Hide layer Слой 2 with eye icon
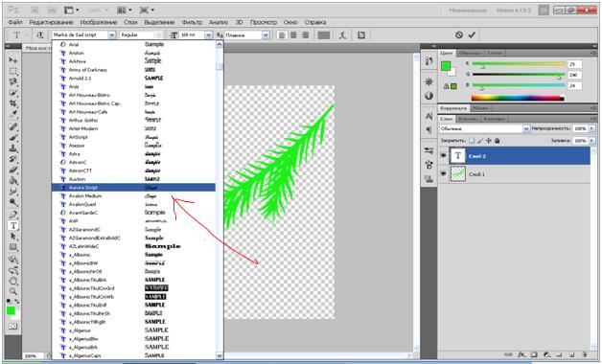 443,156
